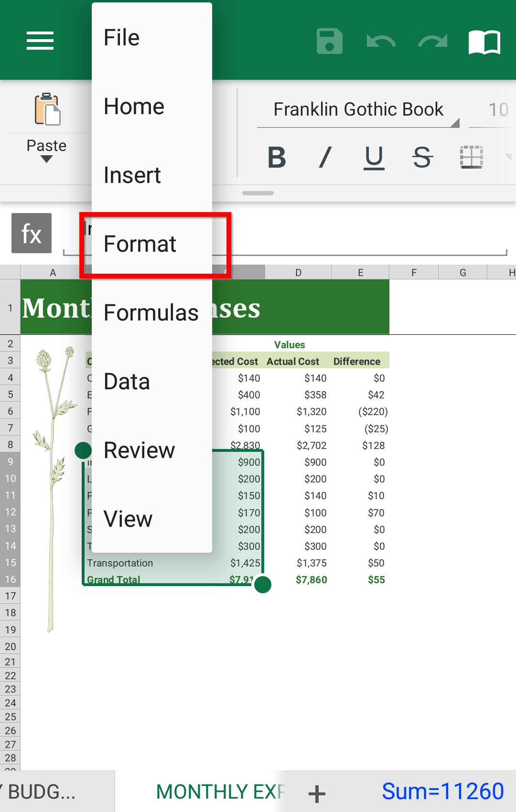Redo the last undone action
The height and width of the screenshot is (812, 516).
[433, 42]
